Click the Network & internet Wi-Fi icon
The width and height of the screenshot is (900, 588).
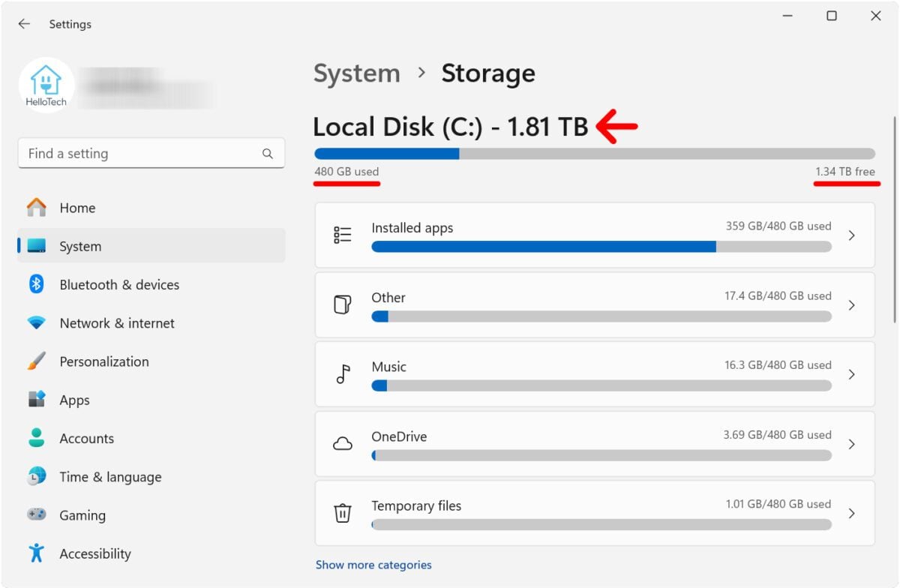coord(36,322)
